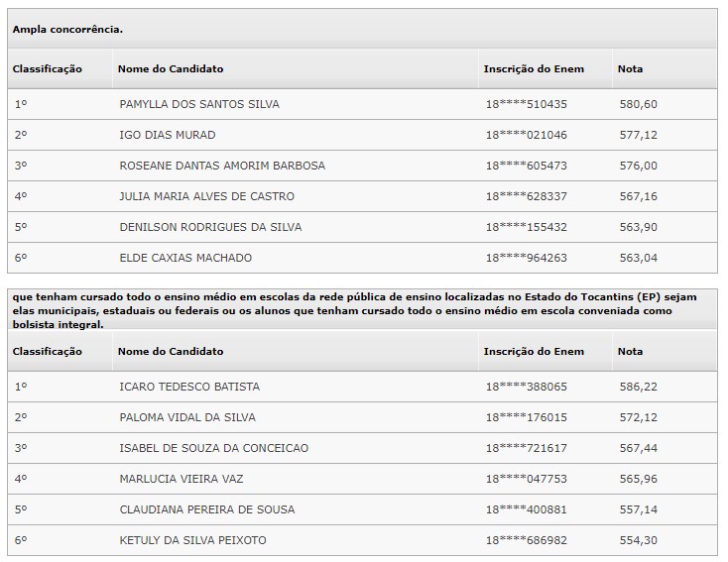Select enrollment number 18****721617

click(x=527, y=448)
